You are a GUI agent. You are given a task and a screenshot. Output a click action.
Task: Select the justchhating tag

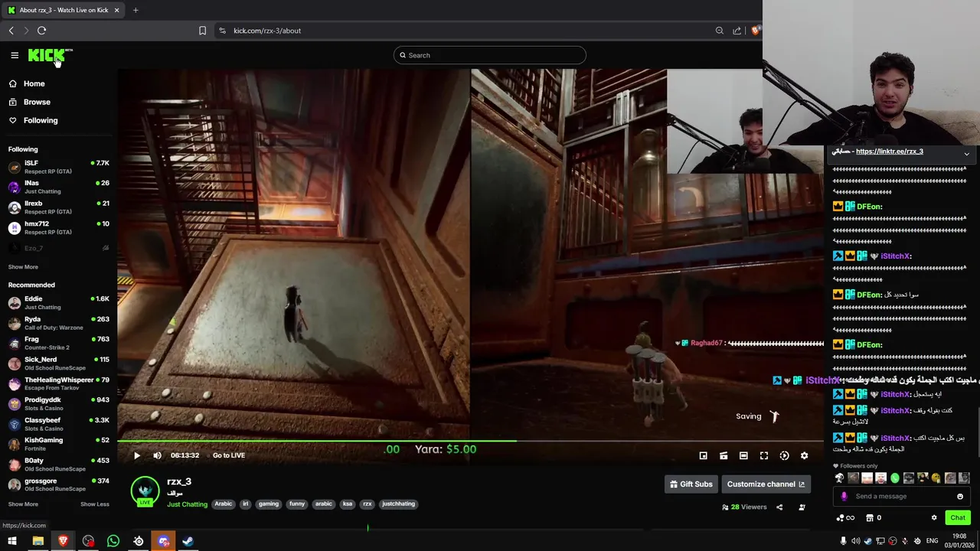(x=398, y=504)
